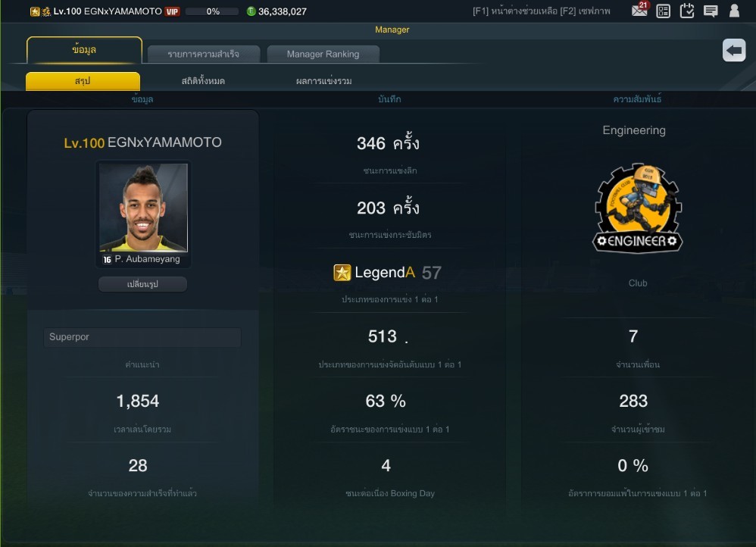The height and width of the screenshot is (547, 756).
Task: Open the mail inbox envelope icon
Action: [x=639, y=10]
